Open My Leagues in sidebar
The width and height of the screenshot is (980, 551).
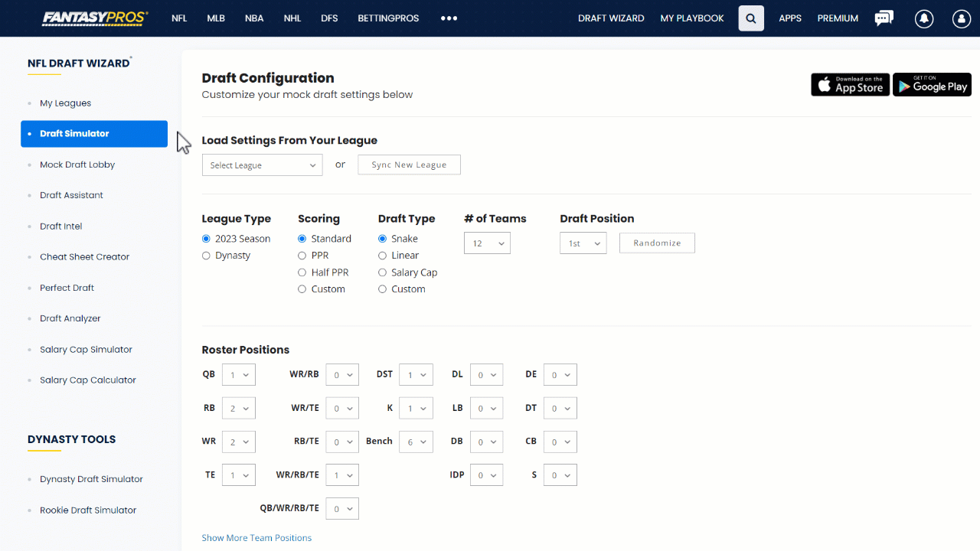click(66, 103)
